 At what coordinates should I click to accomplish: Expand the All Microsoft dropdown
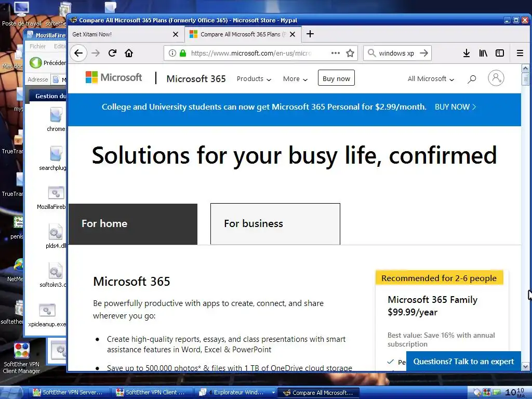(x=431, y=79)
